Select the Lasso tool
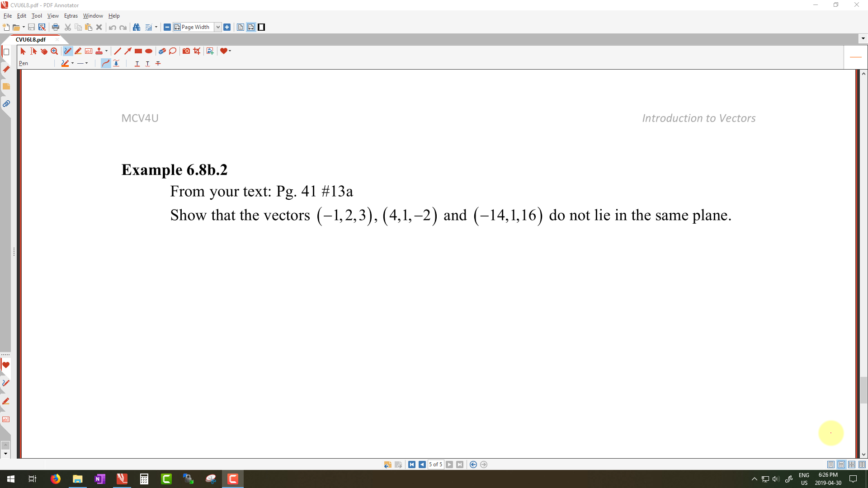This screenshot has height=488, width=868. click(x=173, y=51)
